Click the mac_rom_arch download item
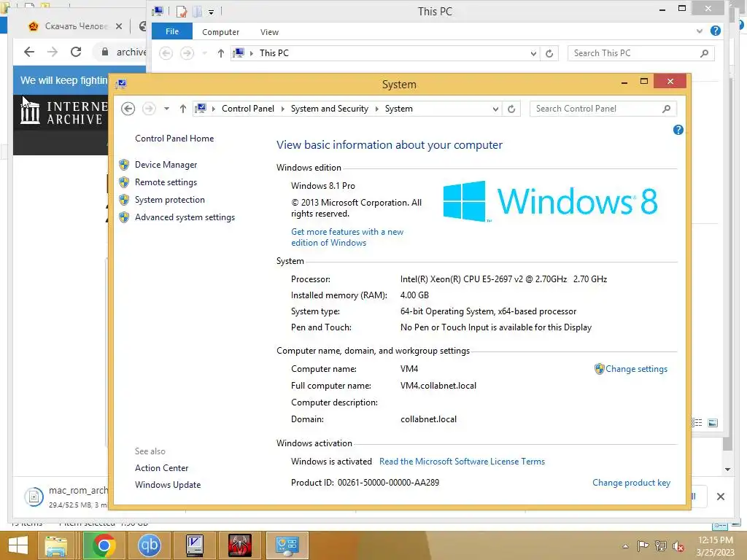The image size is (747, 560). (66, 497)
